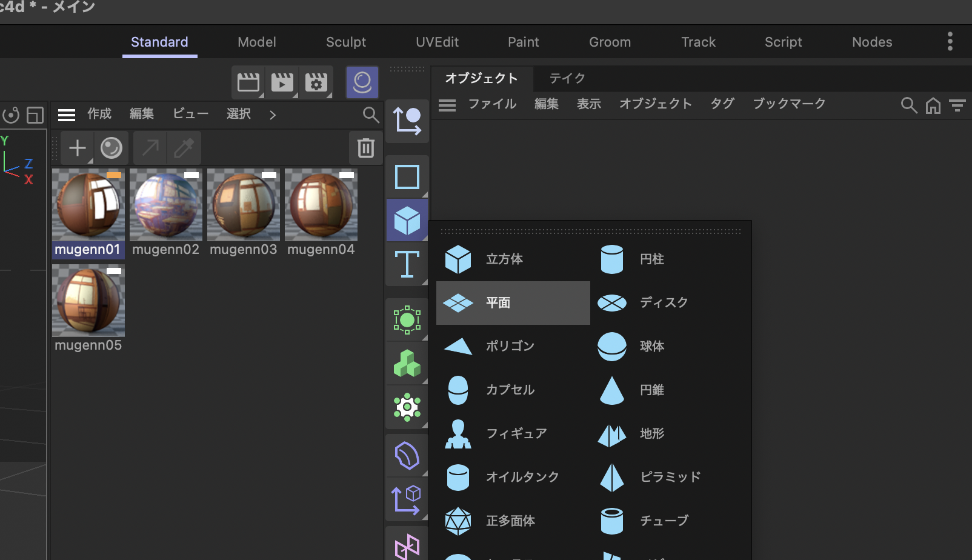Delete material with the trash icon

[365, 148]
